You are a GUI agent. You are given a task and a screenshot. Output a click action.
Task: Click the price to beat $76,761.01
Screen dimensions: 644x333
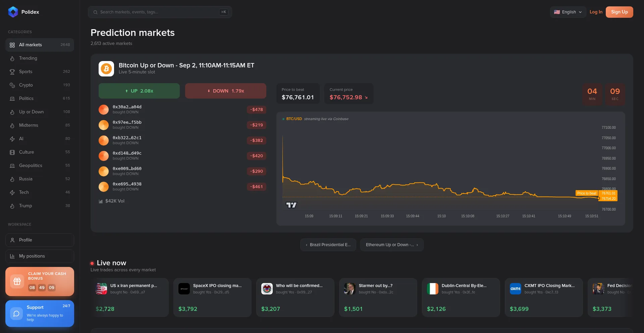coord(298,97)
